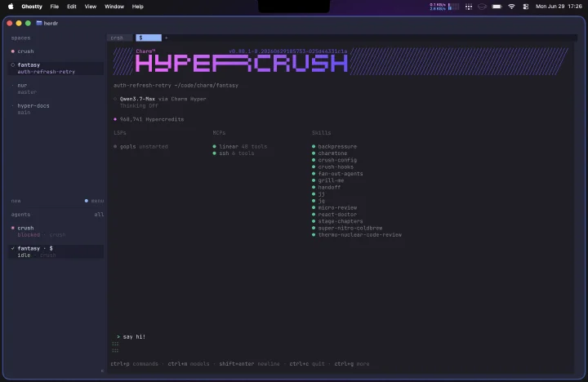This screenshot has width=588, height=382.
Task: Click the jj skill
Action: pyautogui.click(x=318, y=193)
